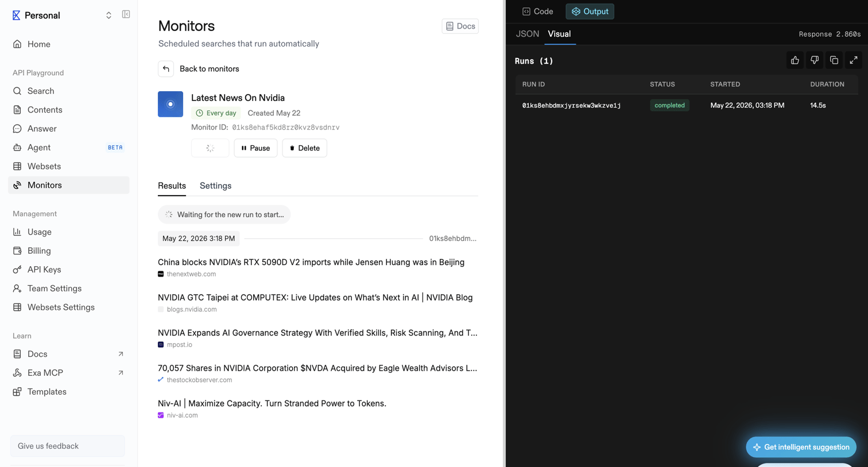Open Docs button near Monitors heading
The height and width of the screenshot is (467, 868).
coord(460,26)
